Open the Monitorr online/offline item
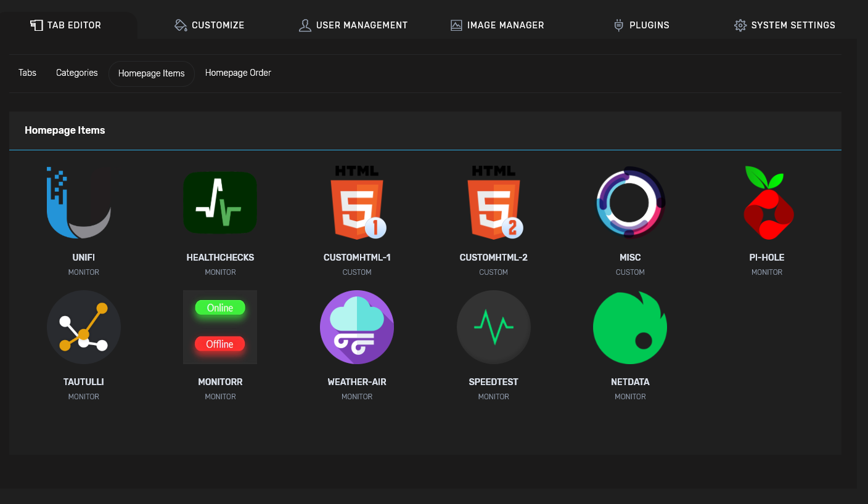The image size is (868, 504). (220, 327)
